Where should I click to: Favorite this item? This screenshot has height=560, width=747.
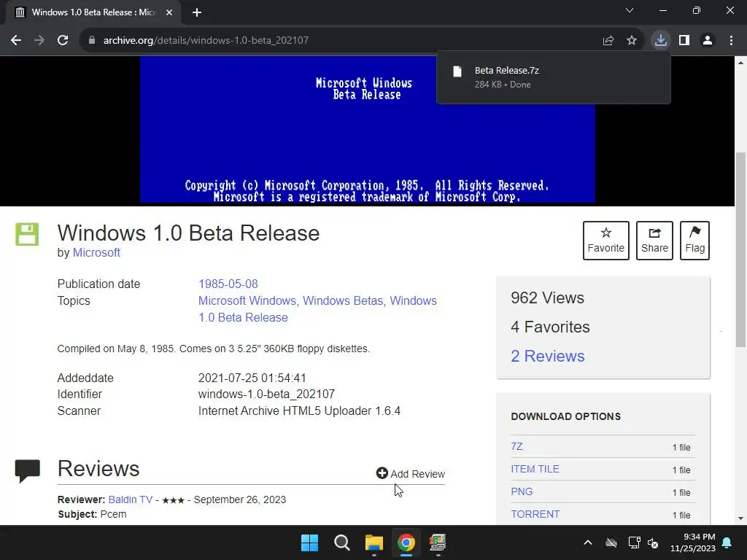(606, 241)
